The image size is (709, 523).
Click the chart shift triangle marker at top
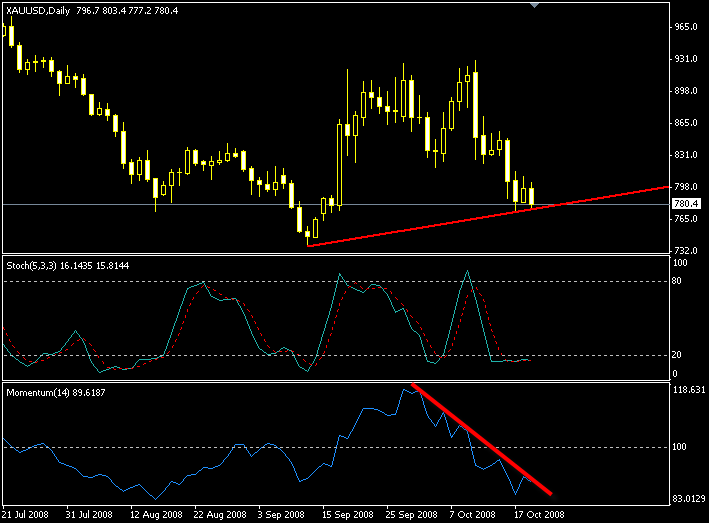click(x=534, y=5)
